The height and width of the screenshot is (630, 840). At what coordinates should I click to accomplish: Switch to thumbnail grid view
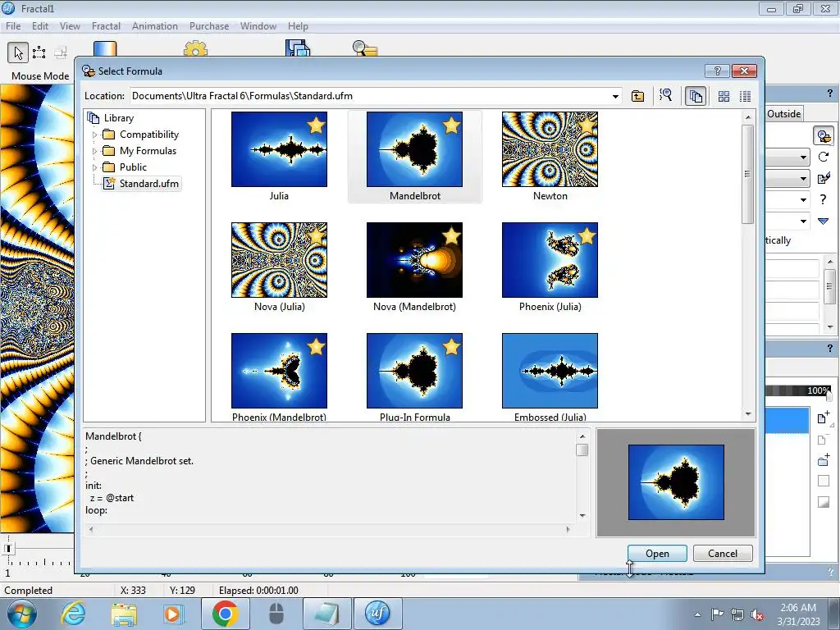724,97
